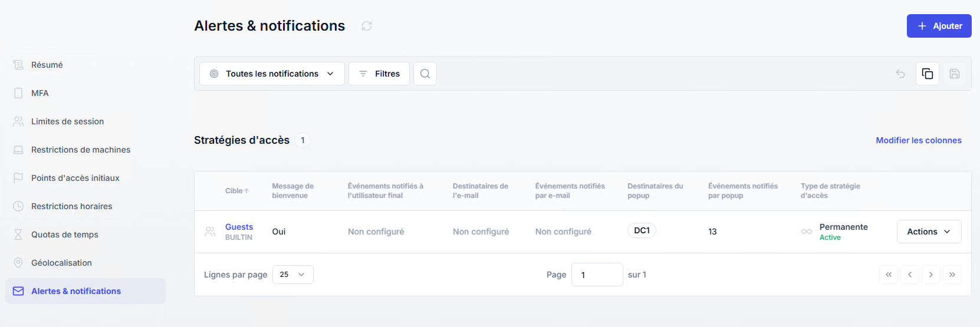The height and width of the screenshot is (327, 980).
Task: Open the Filtres button
Action: click(x=379, y=74)
